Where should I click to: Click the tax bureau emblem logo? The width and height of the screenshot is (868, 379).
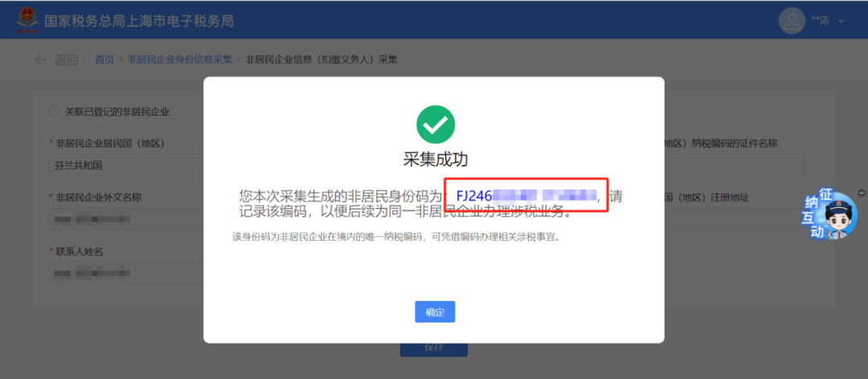coord(25,21)
